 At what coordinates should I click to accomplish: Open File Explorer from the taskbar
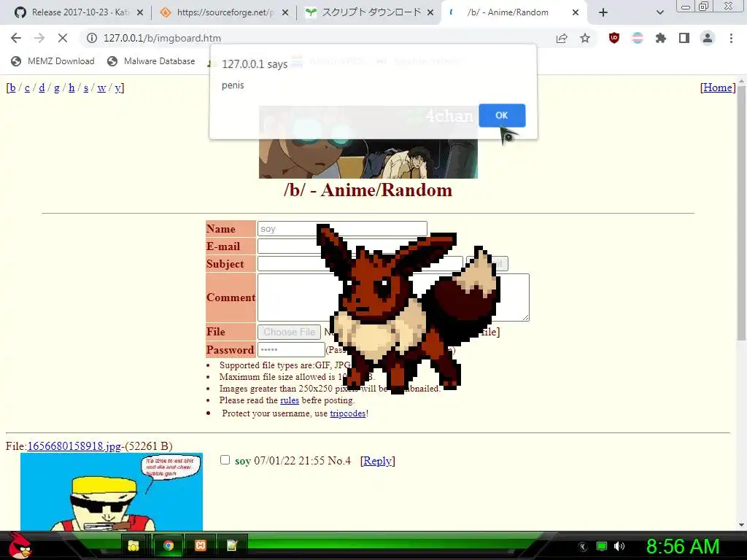click(x=134, y=545)
